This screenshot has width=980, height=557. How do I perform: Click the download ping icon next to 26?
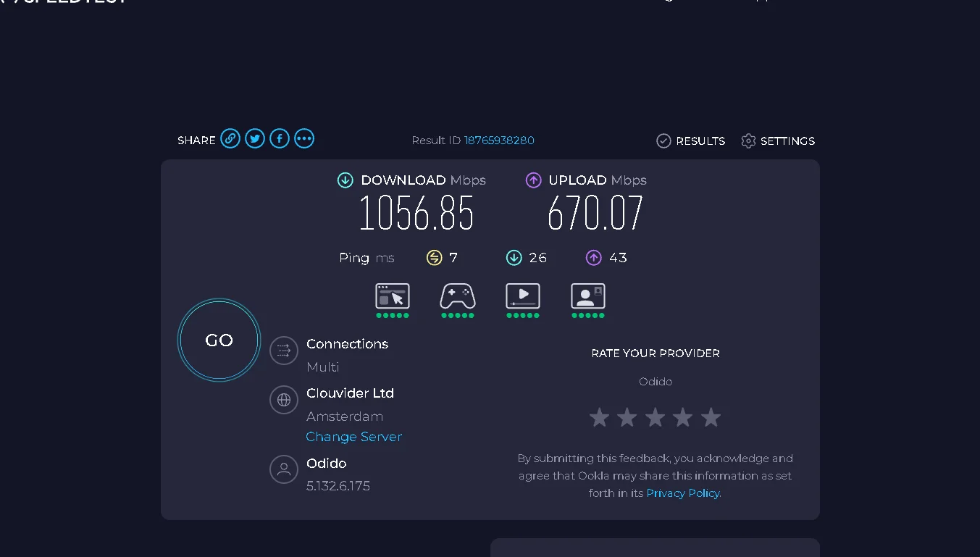click(514, 258)
